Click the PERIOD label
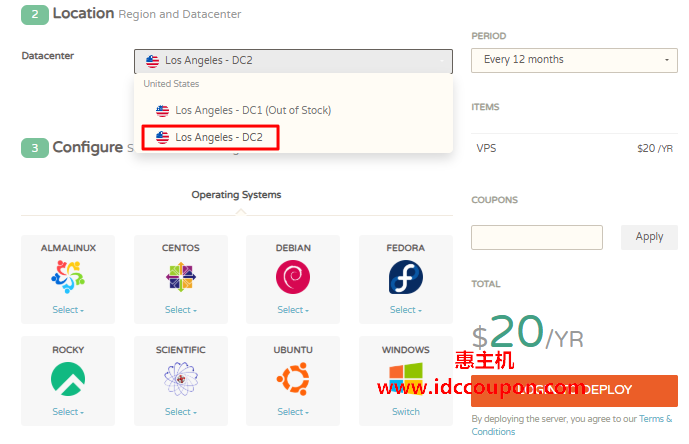 point(489,36)
